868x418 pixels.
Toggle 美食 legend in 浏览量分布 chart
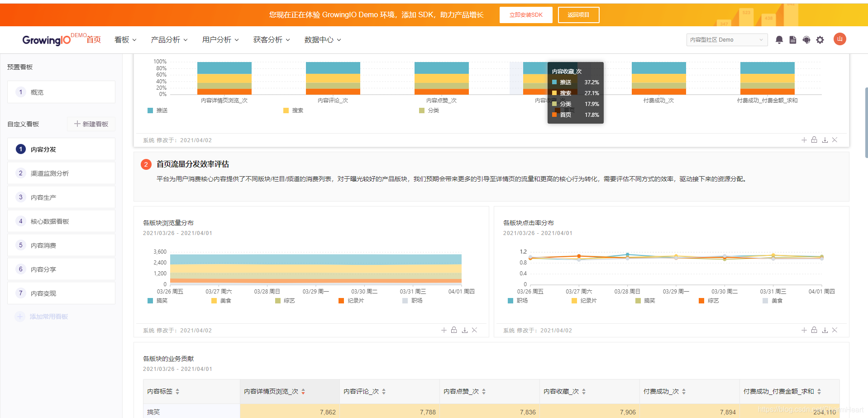(221, 301)
